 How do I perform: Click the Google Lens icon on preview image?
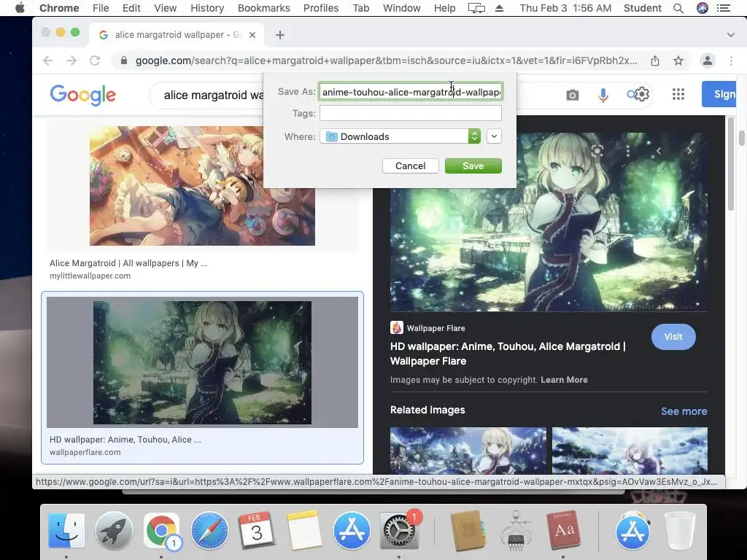click(597, 151)
